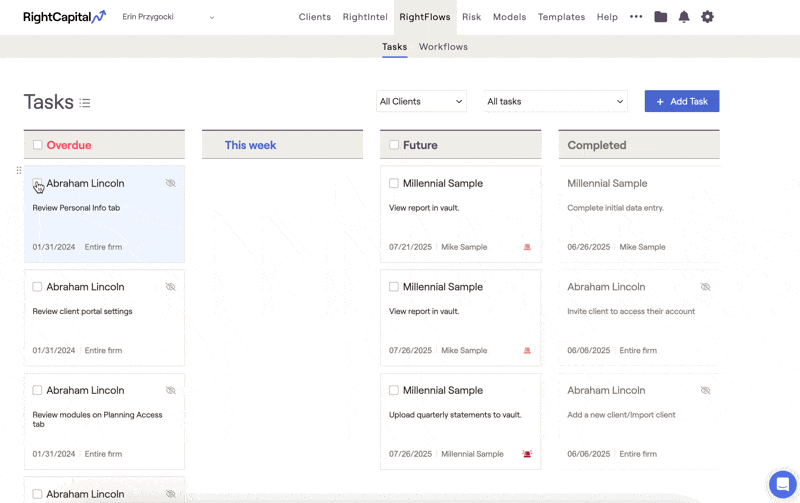The width and height of the screenshot is (800, 503).
Task: Click plus icon in Add Task button
Action: [x=660, y=102]
